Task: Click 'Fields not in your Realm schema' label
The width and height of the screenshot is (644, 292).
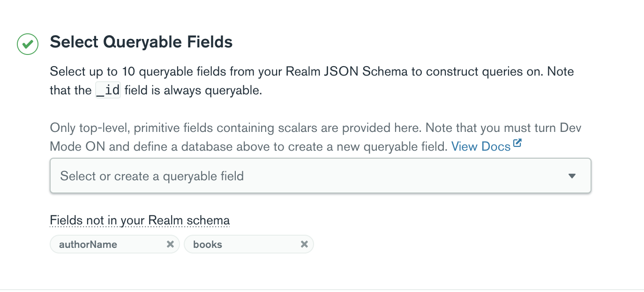Action: pos(140,220)
